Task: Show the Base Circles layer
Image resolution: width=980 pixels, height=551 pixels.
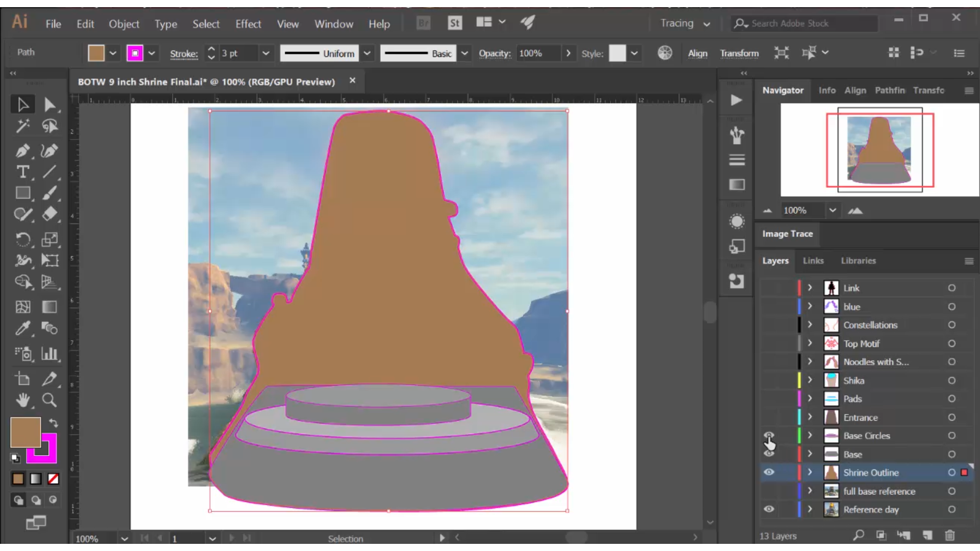Action: [x=769, y=436]
